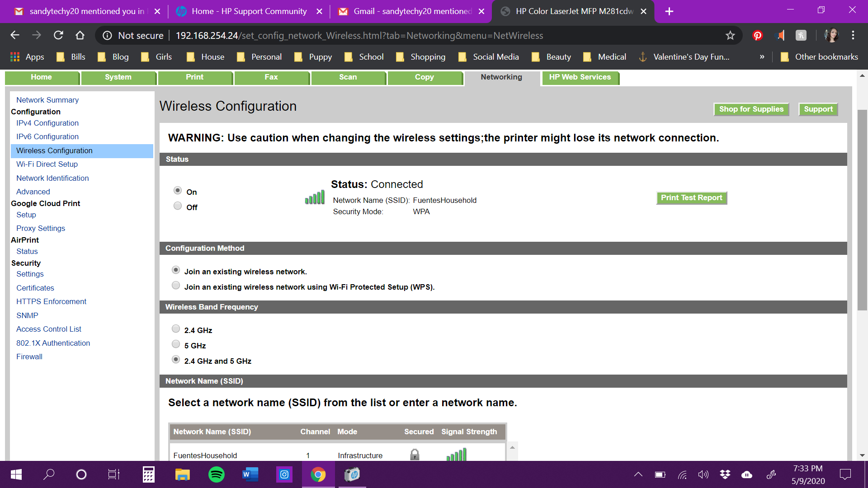Screen dimensions: 868x488
Task: Enable joining via Wi-Fi Protected Setup (WPS)
Action: click(176, 285)
